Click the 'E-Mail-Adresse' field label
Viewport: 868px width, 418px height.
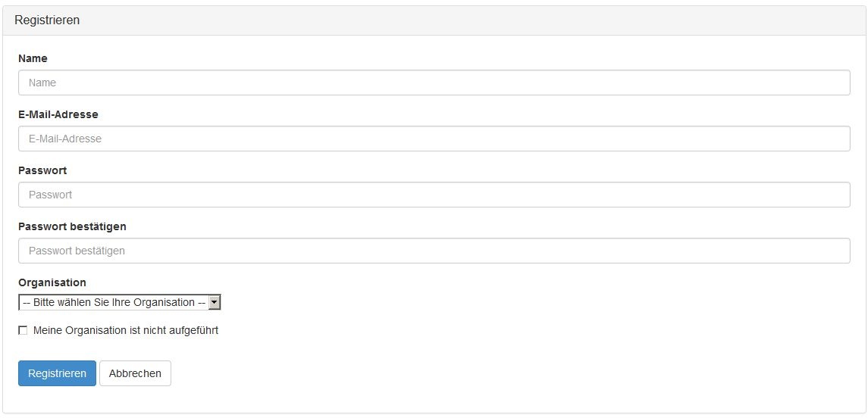point(58,114)
